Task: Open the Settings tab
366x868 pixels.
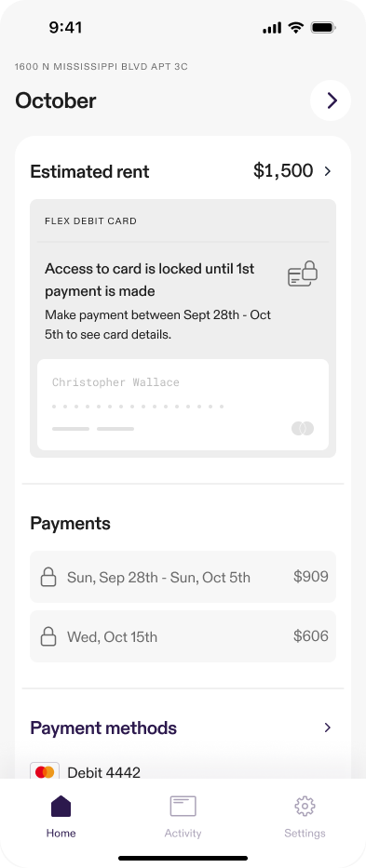Action: [x=305, y=816]
